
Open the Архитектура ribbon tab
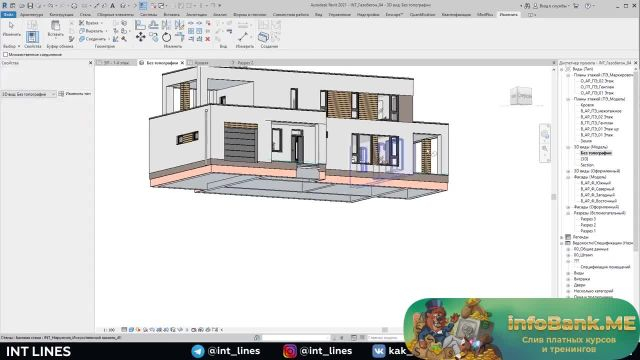point(31,15)
